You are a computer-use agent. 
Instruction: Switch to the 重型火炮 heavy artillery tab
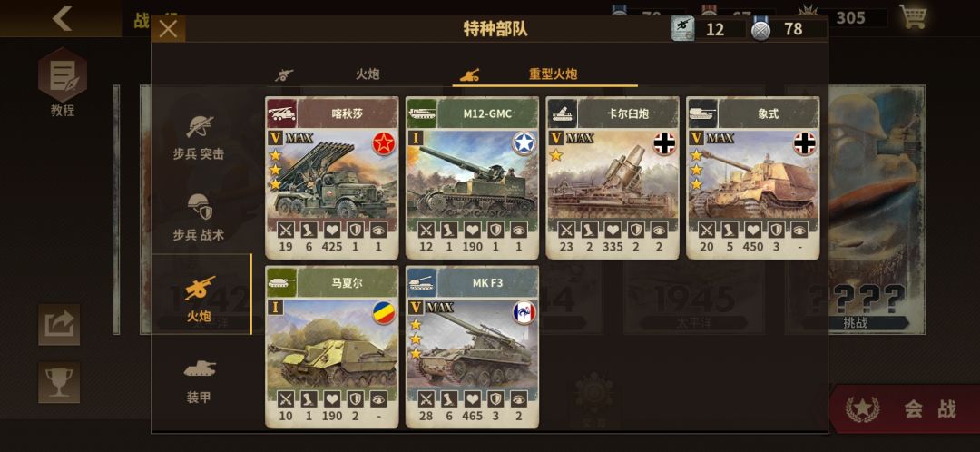point(545,74)
